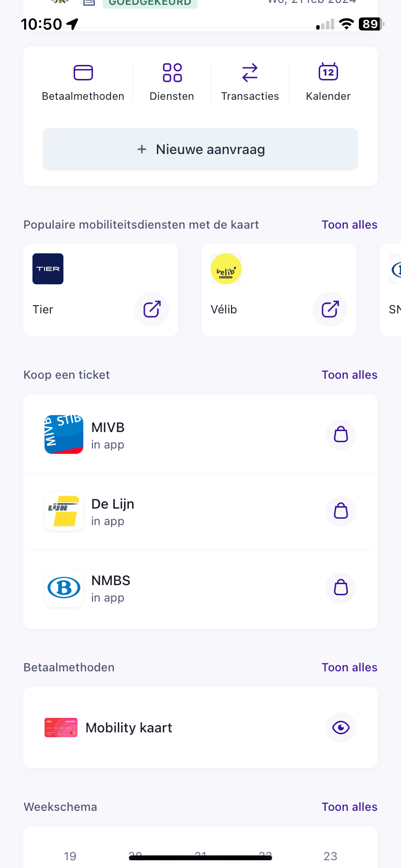The height and width of the screenshot is (868, 401).
Task: Select day 19 in the Weekschema
Action: [x=70, y=856]
